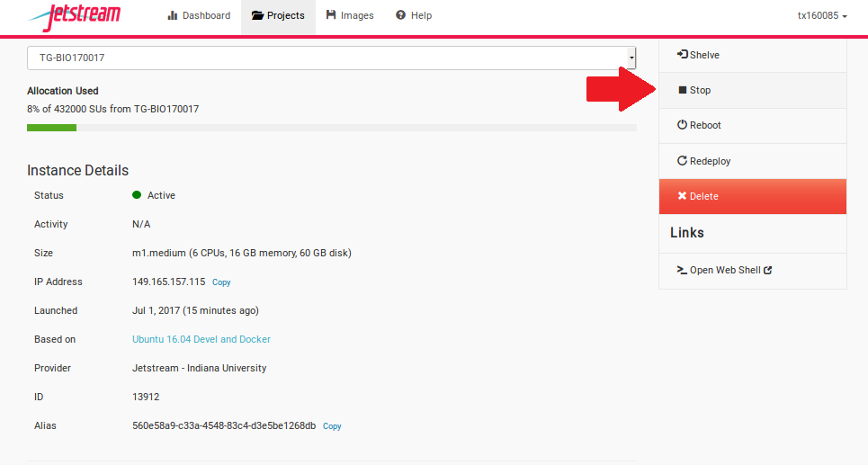
Task: Click the Help question mark icon
Action: (401, 15)
